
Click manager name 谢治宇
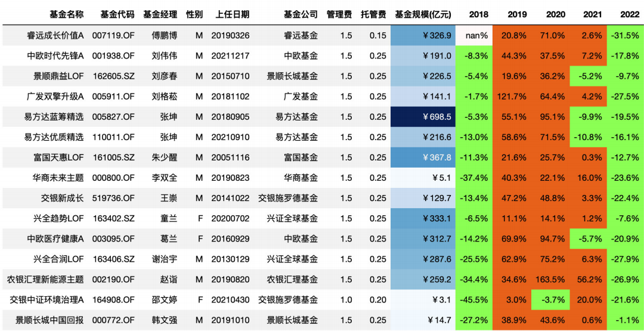[165, 259]
